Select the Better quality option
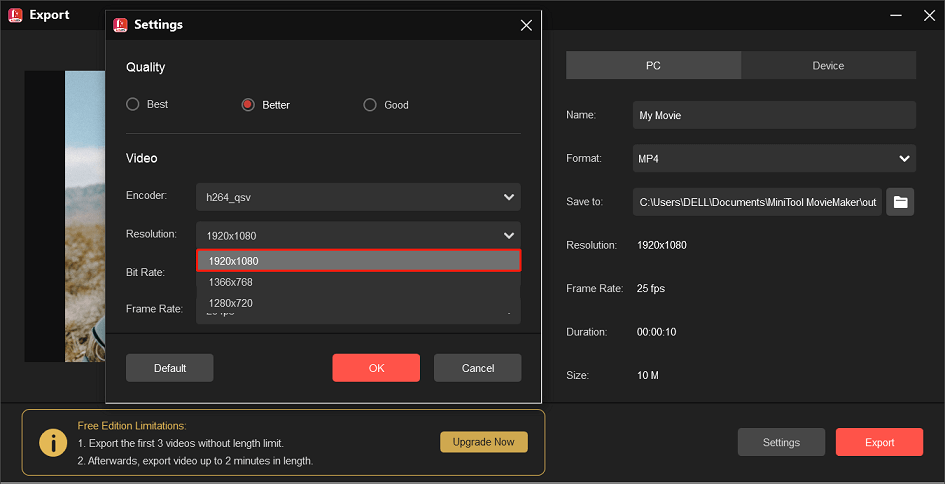The height and width of the screenshot is (484, 945). pos(248,105)
